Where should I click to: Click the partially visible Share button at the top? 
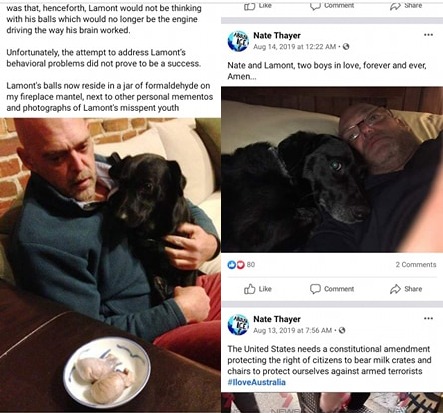406,5
